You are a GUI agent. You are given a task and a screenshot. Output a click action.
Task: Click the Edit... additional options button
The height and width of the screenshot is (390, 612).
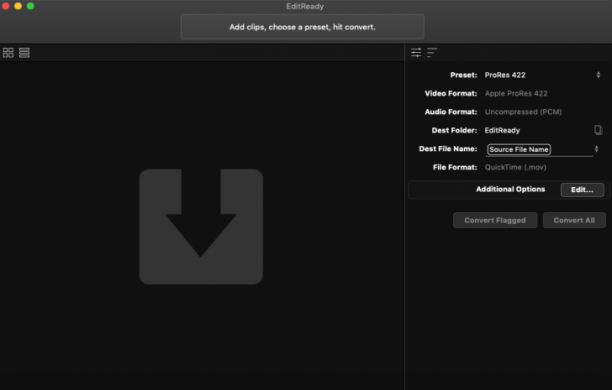[582, 190]
